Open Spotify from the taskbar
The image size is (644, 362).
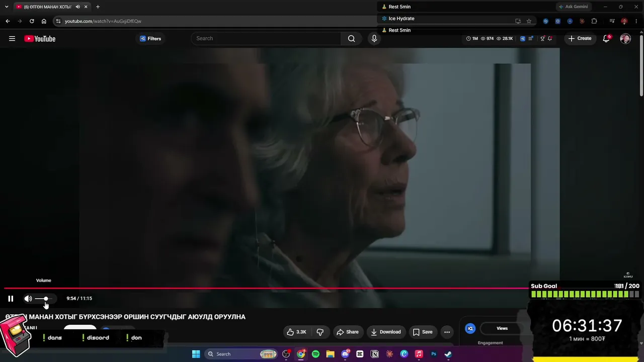point(315,354)
